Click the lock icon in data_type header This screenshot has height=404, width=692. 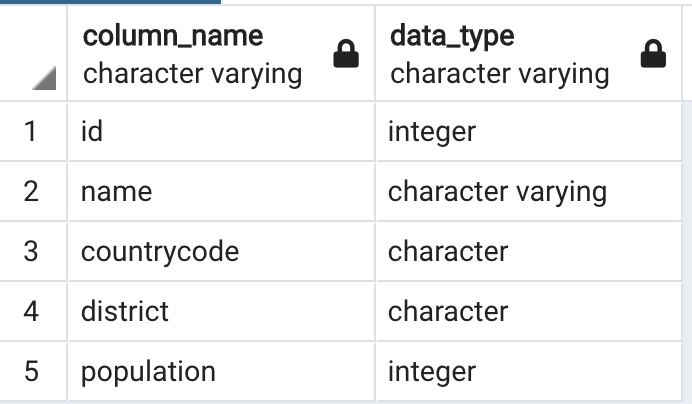(653, 53)
